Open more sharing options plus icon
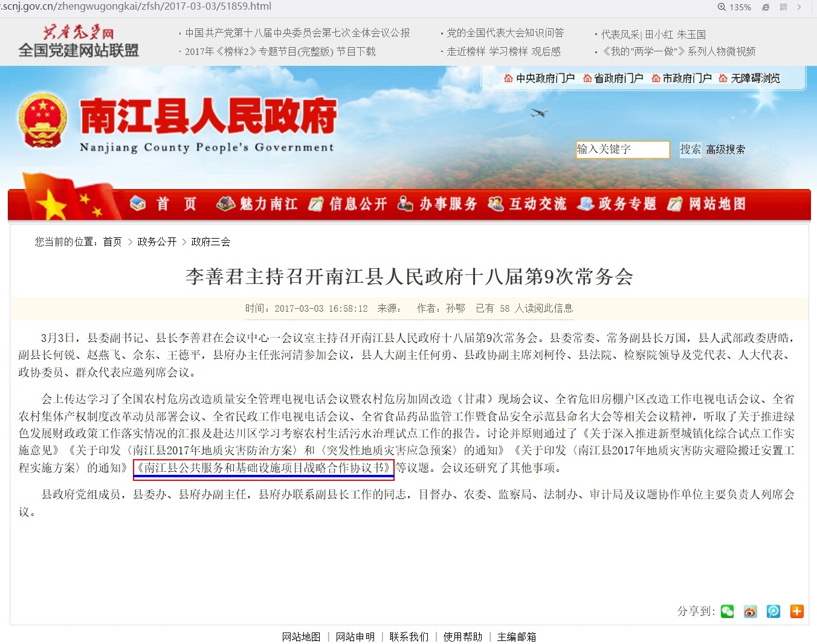 point(797,611)
